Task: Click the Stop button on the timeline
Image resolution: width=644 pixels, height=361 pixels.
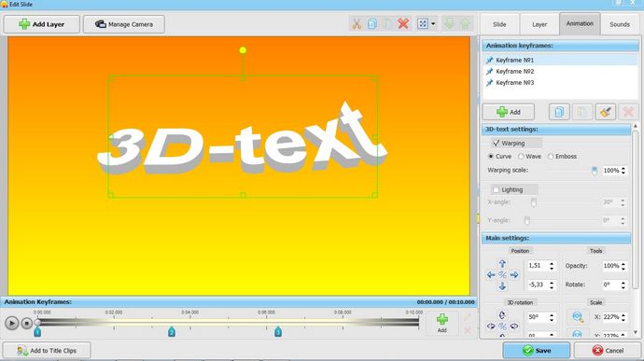Action: tap(27, 323)
